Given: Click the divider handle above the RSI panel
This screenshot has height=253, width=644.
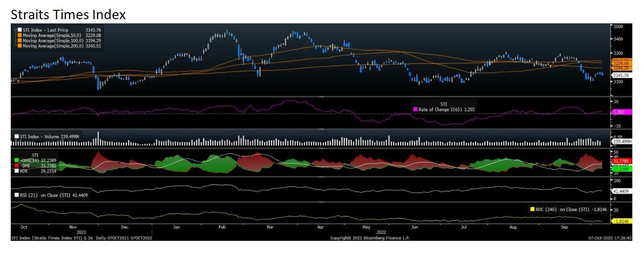Looking at the screenshot, I should point(321,176).
